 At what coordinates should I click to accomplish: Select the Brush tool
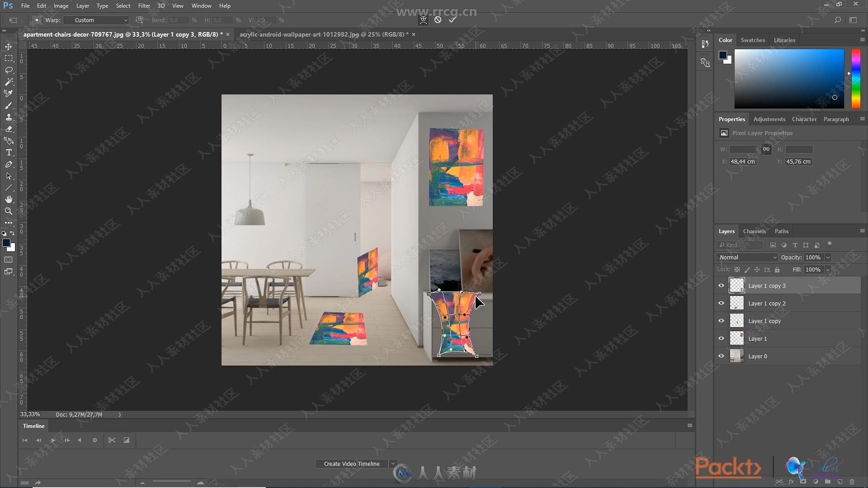click(x=8, y=105)
